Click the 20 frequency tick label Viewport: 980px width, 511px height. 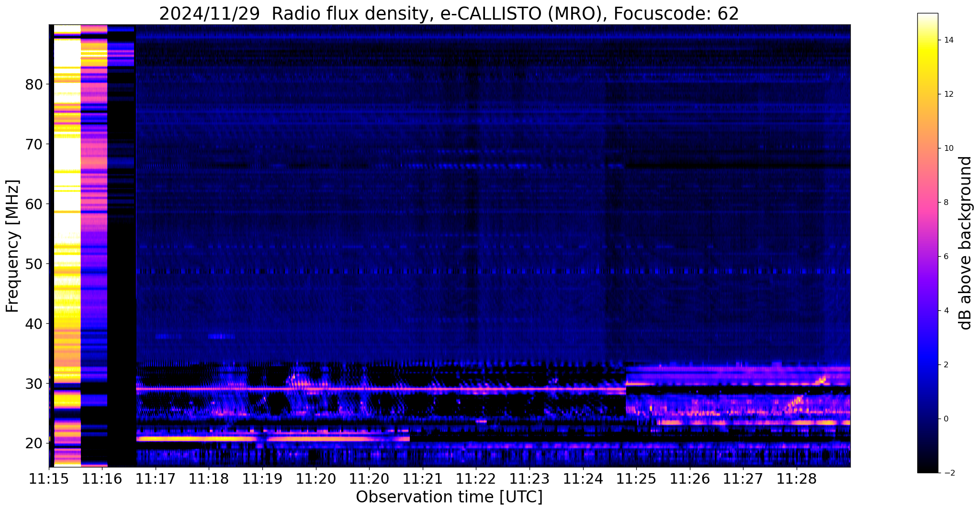pos(34,443)
